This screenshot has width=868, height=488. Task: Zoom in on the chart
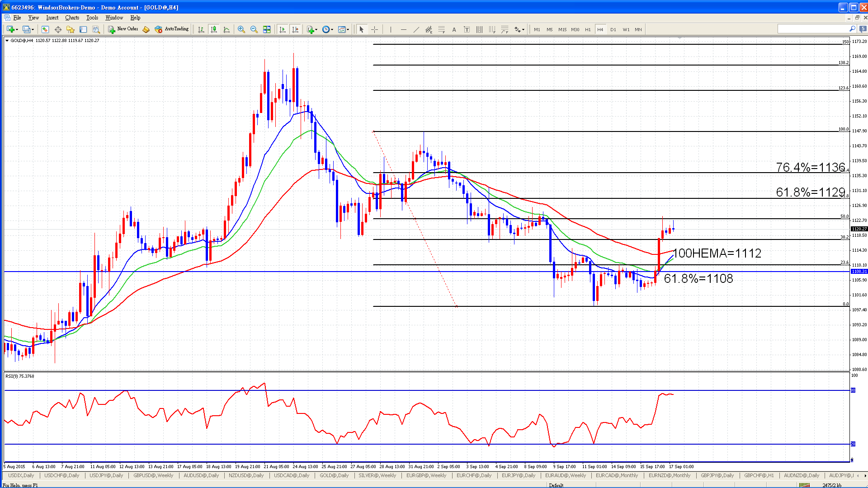point(241,29)
